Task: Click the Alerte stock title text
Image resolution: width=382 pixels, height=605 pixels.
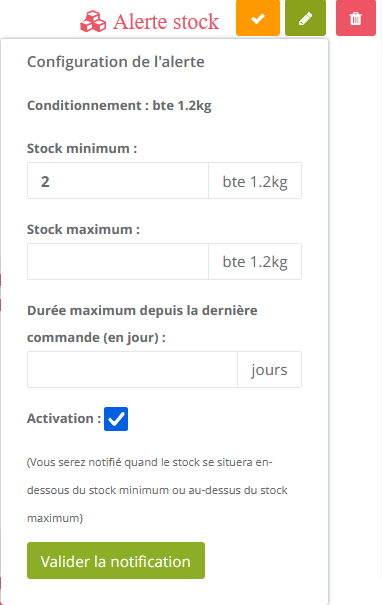Action: tap(166, 22)
